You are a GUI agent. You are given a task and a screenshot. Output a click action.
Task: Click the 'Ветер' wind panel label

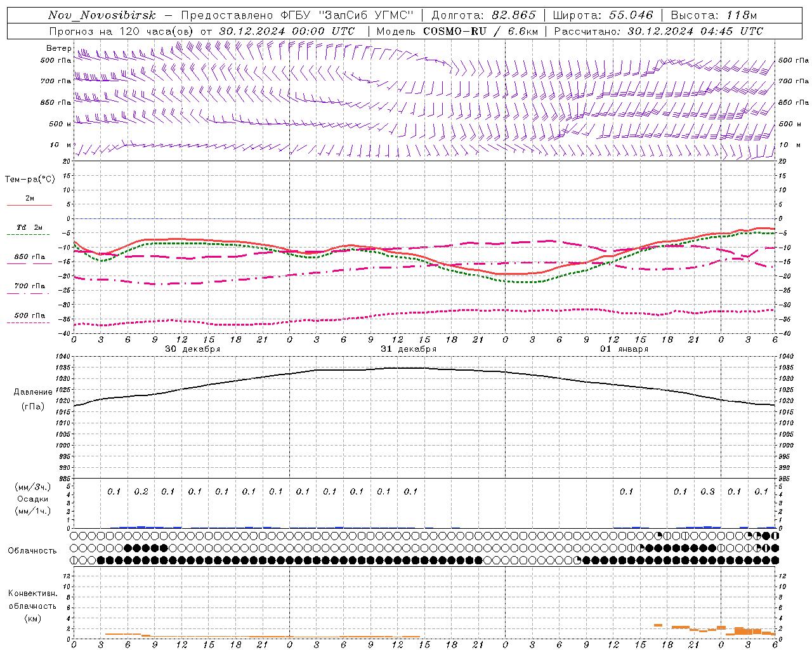[x=58, y=48]
